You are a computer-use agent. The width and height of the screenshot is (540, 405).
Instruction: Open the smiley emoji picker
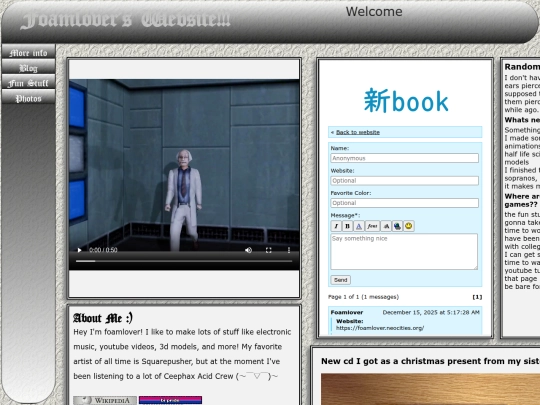409,226
